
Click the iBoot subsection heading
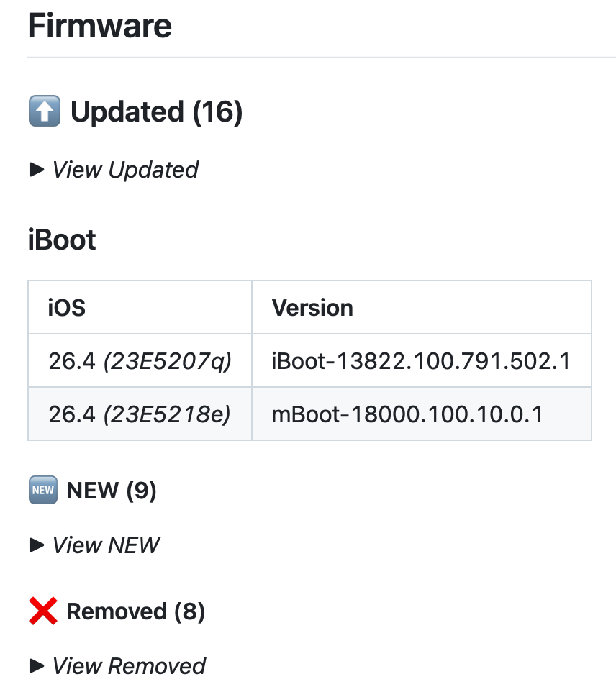pos(62,240)
